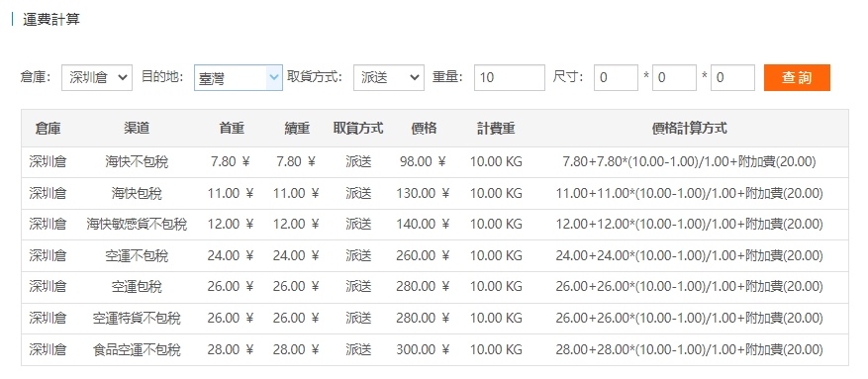This screenshot has height=379, width=868.
Task: Open the 取貨方式 dropdown showing 派送
Action: (x=389, y=77)
